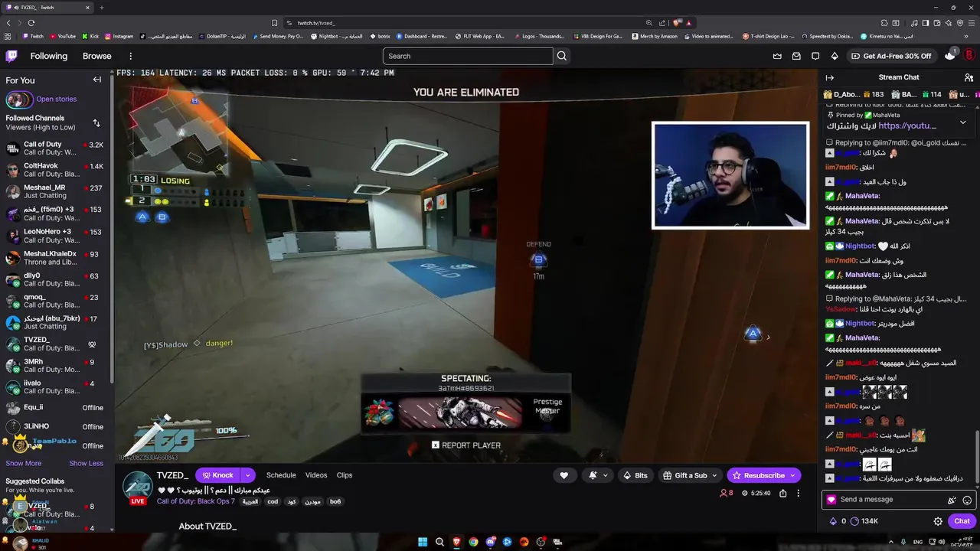Collapse the For You sidebar

(x=97, y=80)
